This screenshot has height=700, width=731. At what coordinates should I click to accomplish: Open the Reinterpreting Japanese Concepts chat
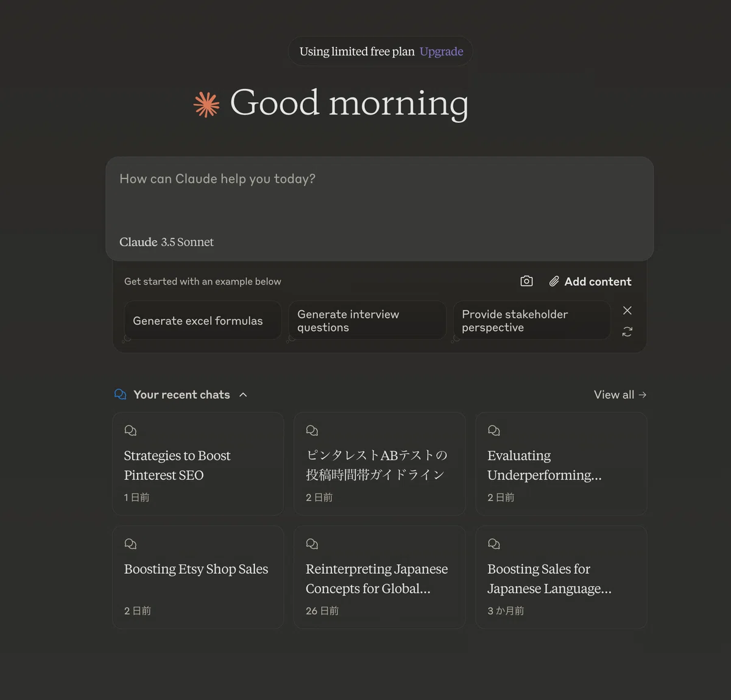(380, 577)
